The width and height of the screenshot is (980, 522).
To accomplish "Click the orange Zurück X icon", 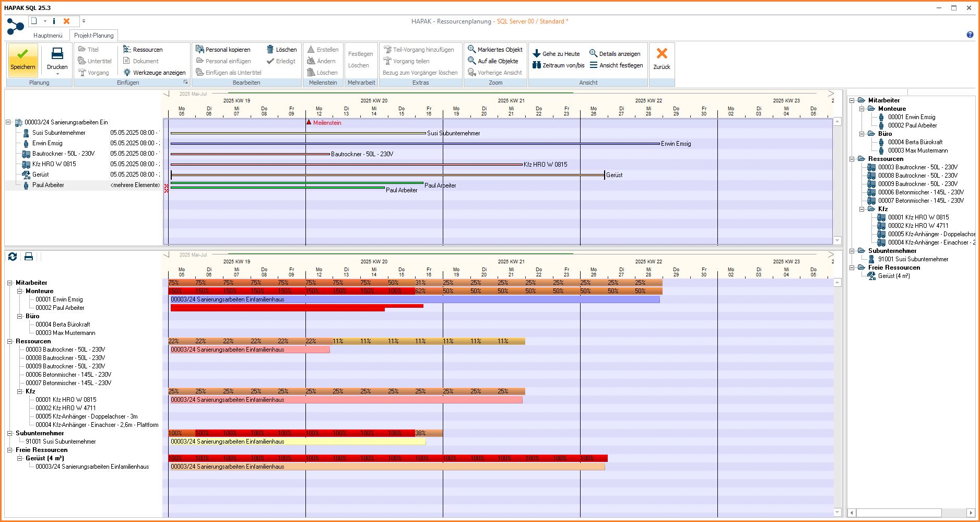I will [x=662, y=54].
